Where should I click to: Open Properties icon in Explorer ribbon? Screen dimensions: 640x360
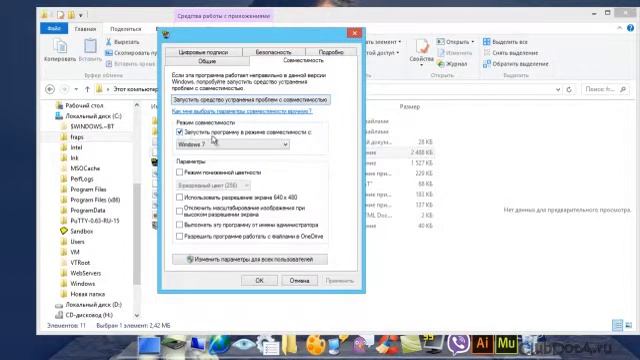[x=422, y=47]
